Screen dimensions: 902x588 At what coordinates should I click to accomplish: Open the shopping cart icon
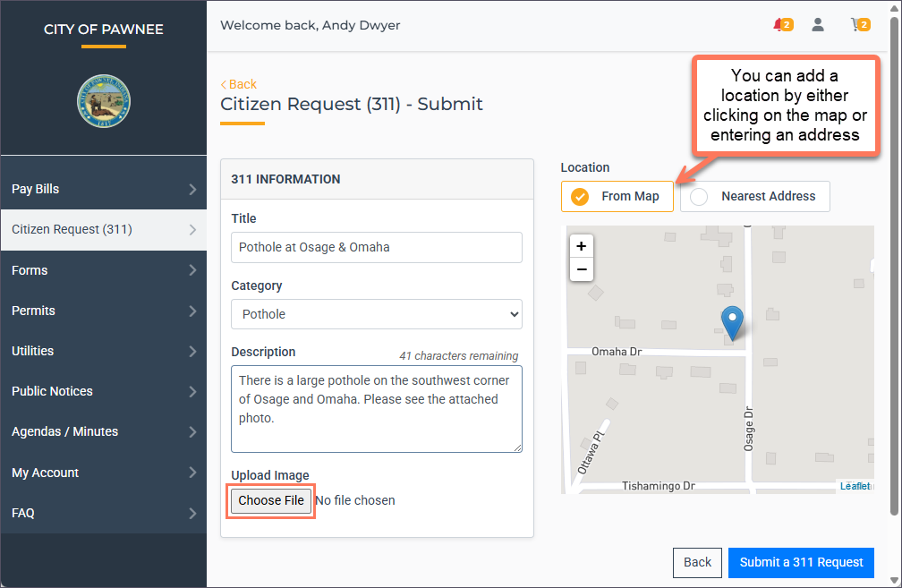pyautogui.click(x=858, y=25)
